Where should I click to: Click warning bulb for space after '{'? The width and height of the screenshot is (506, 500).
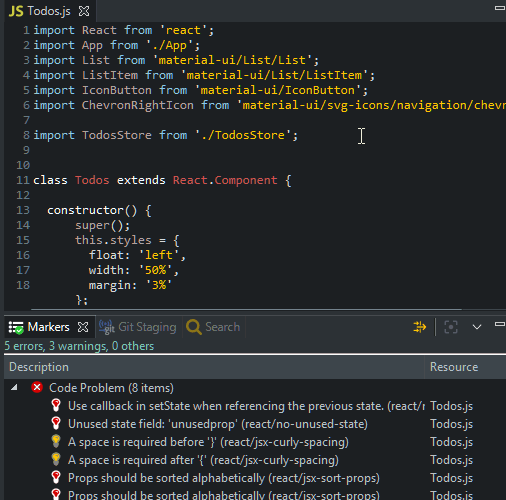(56, 459)
